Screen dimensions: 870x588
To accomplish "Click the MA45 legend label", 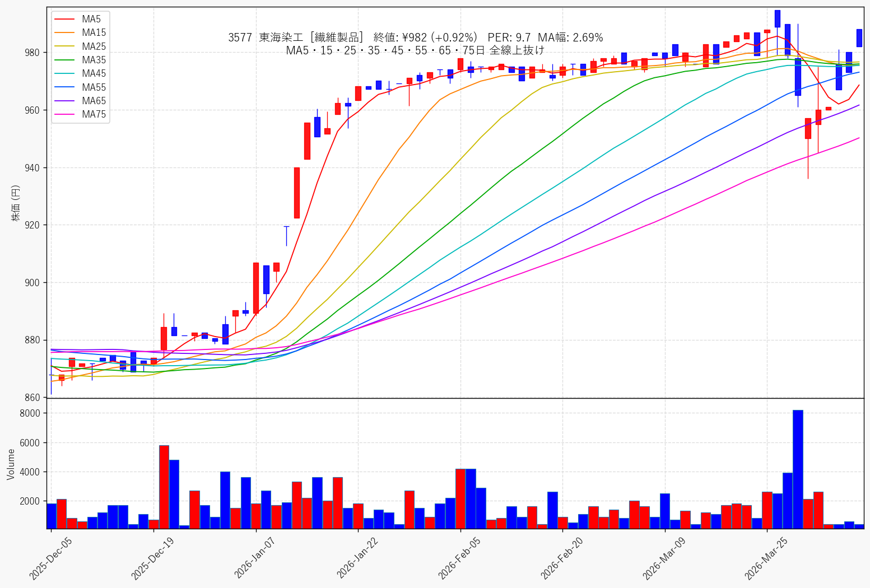I will click(x=94, y=73).
